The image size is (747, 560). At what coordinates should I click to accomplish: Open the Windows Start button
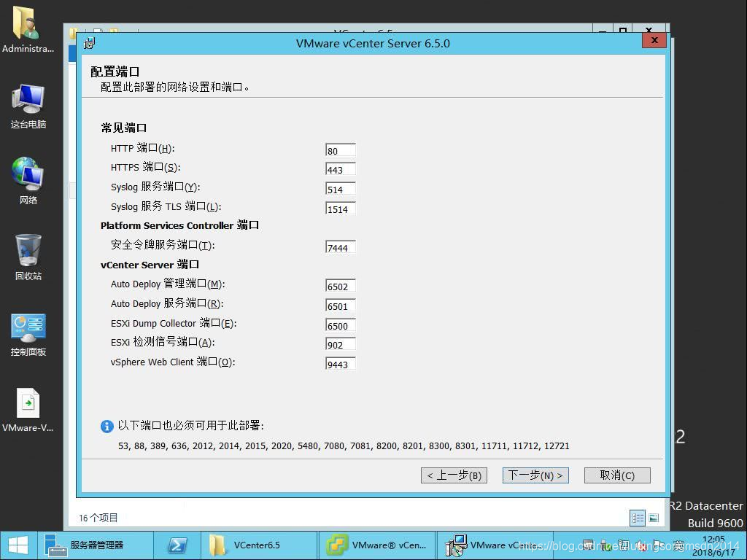coord(18,545)
